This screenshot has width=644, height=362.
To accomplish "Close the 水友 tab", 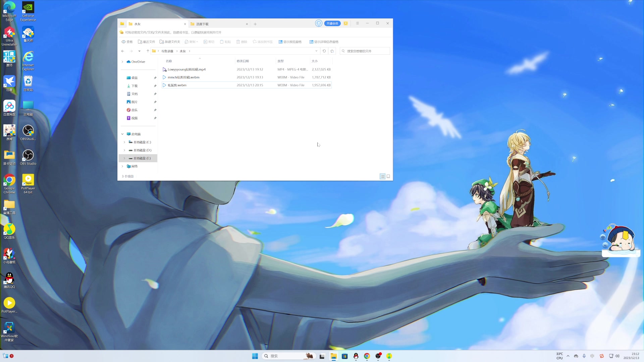I will [x=185, y=24].
